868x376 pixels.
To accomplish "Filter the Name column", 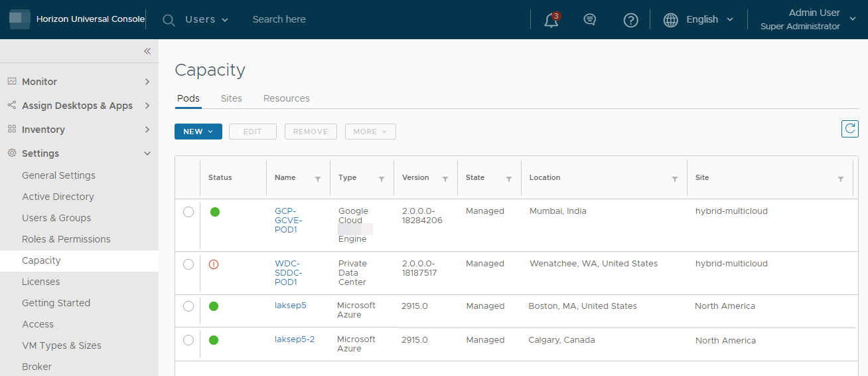I will [318, 179].
